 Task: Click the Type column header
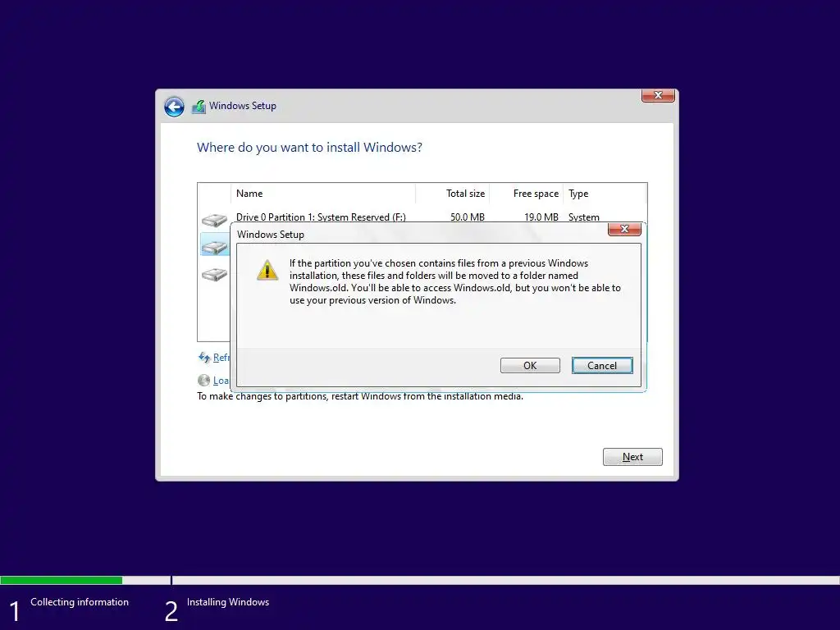[605, 194]
